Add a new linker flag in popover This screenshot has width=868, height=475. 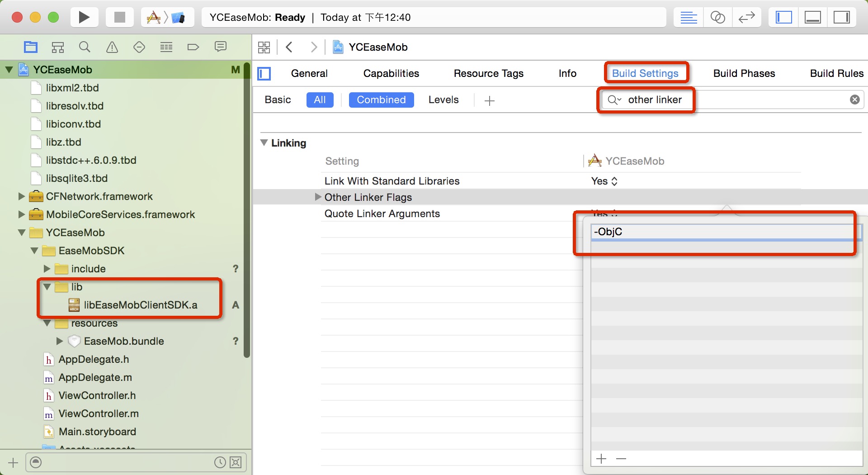pos(601,459)
